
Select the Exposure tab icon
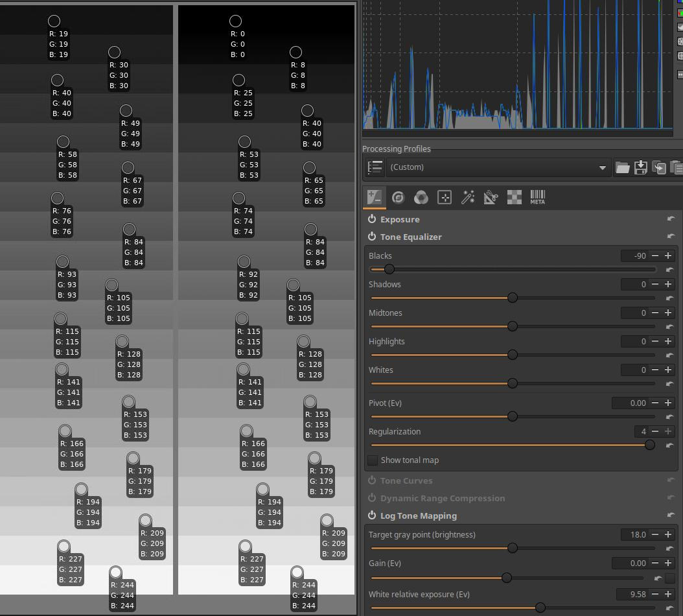375,198
